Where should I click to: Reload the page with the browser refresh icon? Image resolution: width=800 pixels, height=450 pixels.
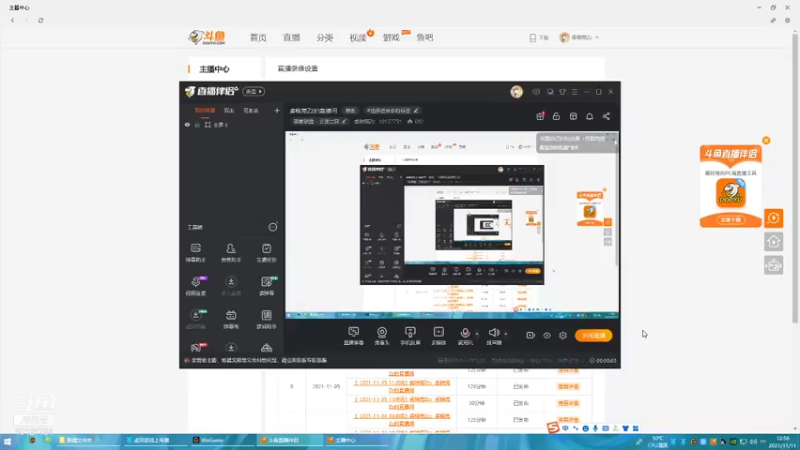[40, 20]
